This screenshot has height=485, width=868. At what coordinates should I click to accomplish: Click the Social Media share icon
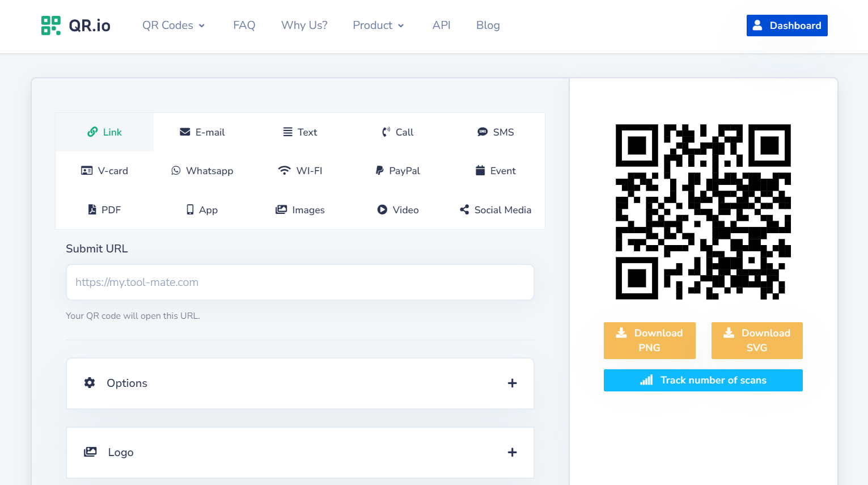[x=464, y=209]
